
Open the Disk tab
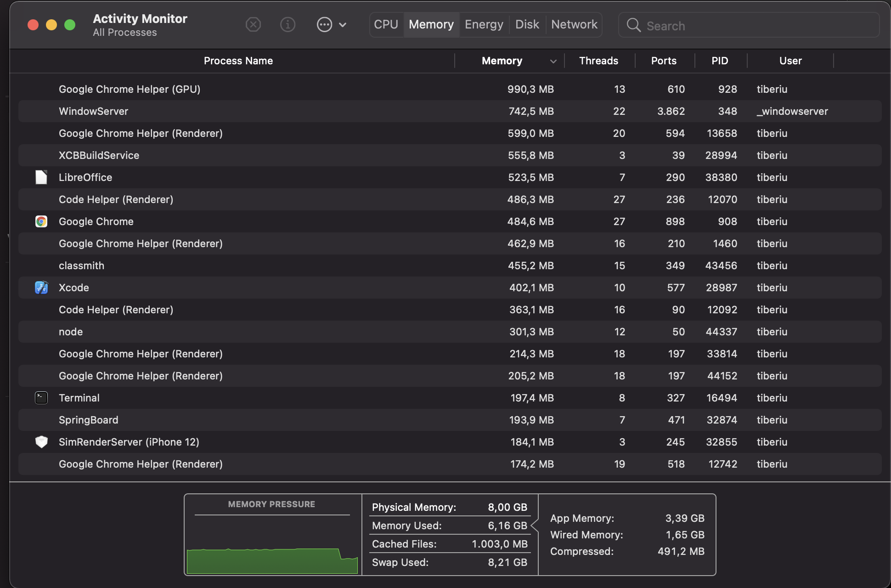527,24
